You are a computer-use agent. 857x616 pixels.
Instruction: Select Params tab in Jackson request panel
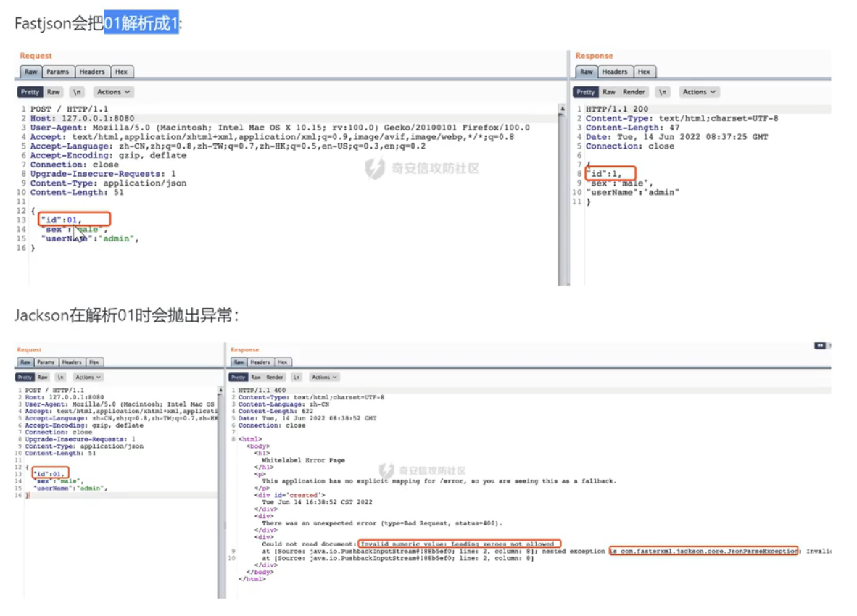46,362
